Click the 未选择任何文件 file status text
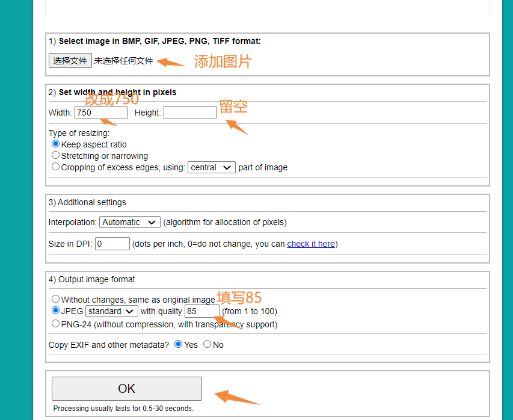The height and width of the screenshot is (420, 513). [123, 61]
